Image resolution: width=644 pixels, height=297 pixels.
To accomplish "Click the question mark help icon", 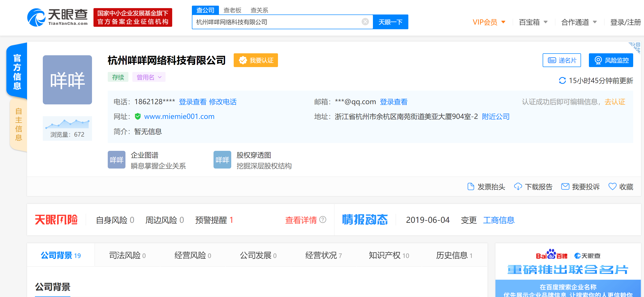I will coord(323,220).
